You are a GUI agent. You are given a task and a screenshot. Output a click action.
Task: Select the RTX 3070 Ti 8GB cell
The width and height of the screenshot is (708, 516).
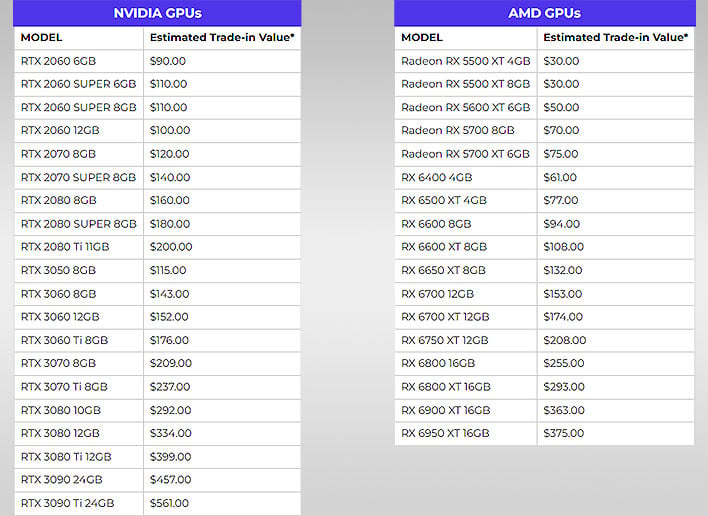tap(79, 387)
